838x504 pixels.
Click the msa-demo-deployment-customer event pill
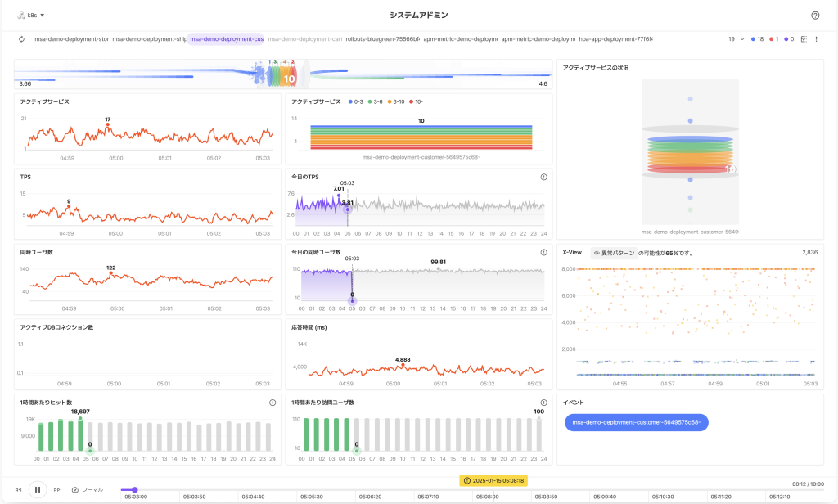pyautogui.click(x=636, y=422)
